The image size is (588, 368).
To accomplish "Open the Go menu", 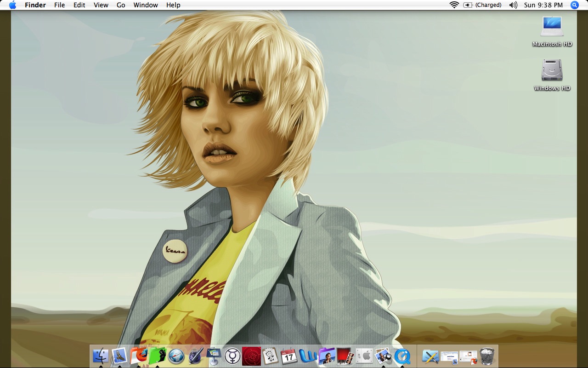I will click(121, 5).
